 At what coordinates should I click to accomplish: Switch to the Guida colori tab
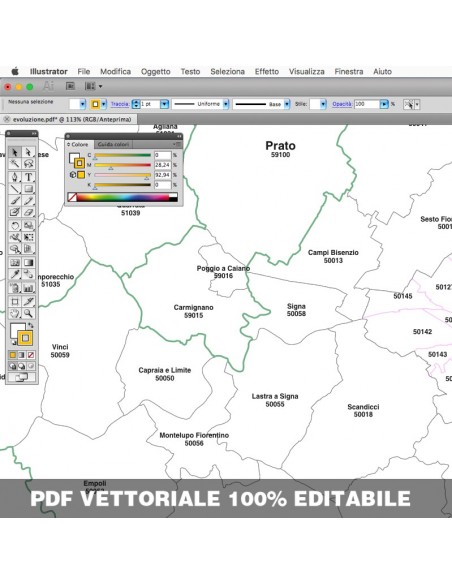tap(113, 145)
